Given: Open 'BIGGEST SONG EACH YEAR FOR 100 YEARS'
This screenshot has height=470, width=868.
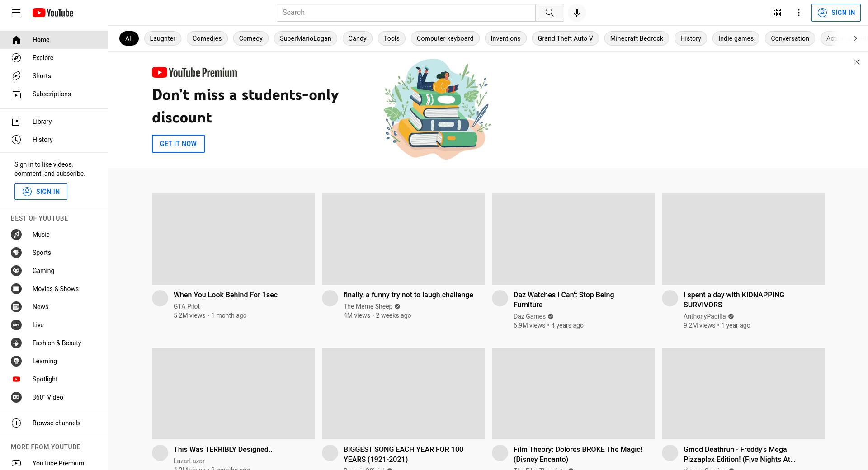Looking at the screenshot, I should 403,455.
